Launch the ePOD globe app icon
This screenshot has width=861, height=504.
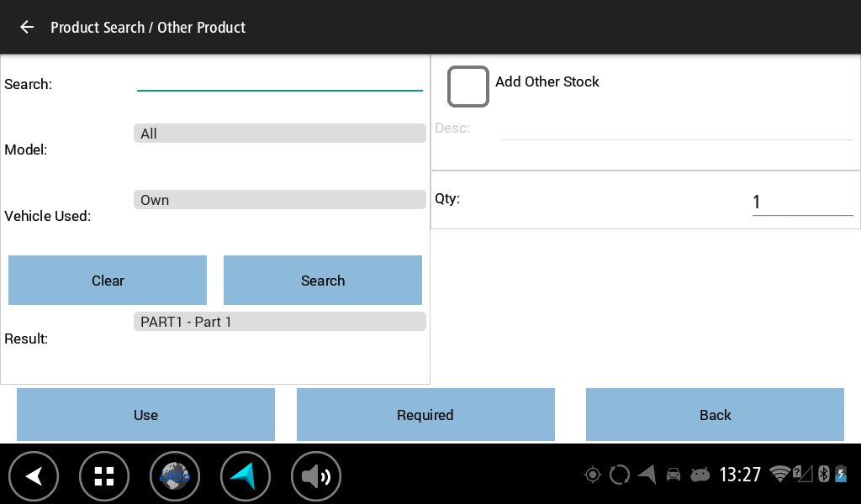pos(175,476)
